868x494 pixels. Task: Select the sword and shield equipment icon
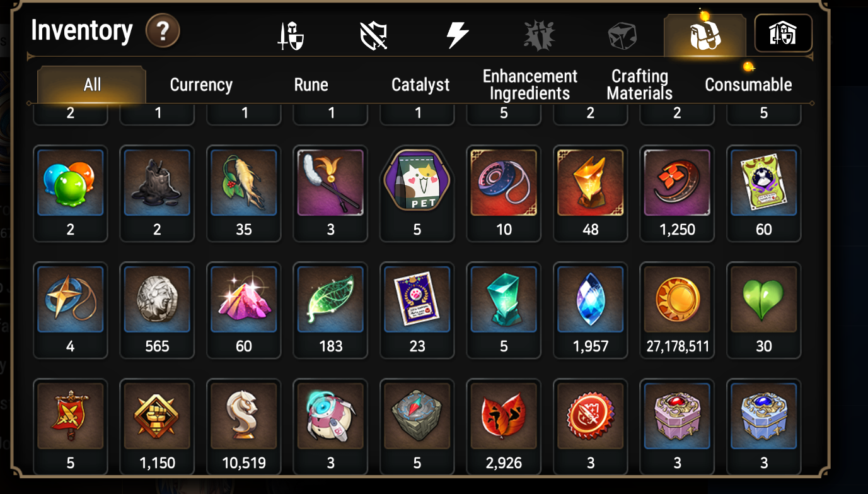point(291,36)
